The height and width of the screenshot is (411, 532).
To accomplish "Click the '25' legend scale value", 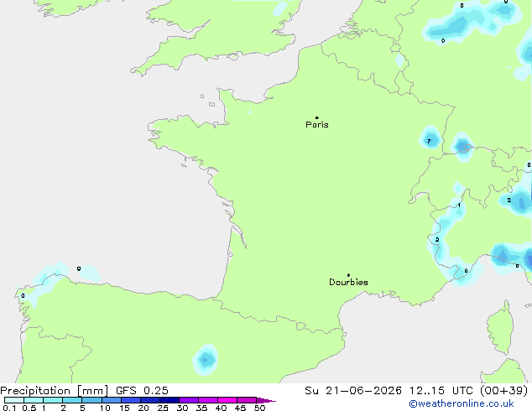I will [x=163, y=408].
